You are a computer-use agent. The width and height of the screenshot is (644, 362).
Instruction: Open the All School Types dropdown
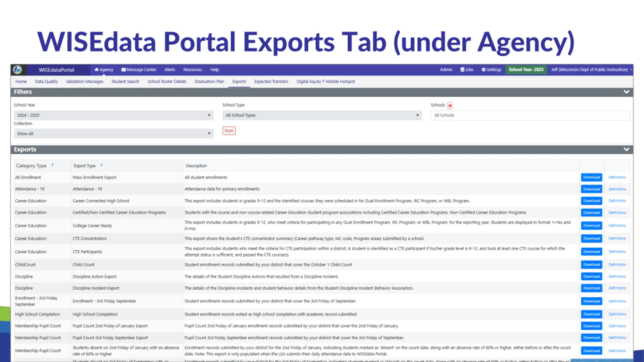tap(322, 115)
